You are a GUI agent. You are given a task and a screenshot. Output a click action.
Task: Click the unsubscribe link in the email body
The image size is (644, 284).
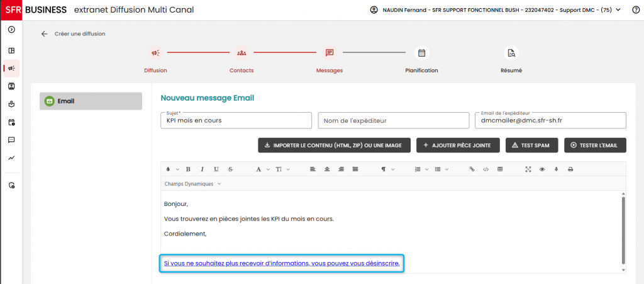(x=282, y=263)
